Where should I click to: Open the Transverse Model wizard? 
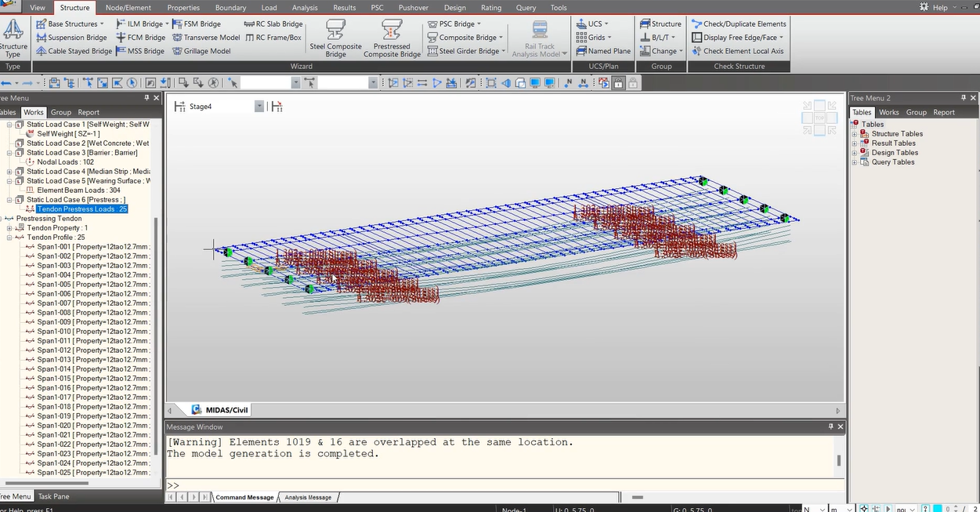[206, 37]
